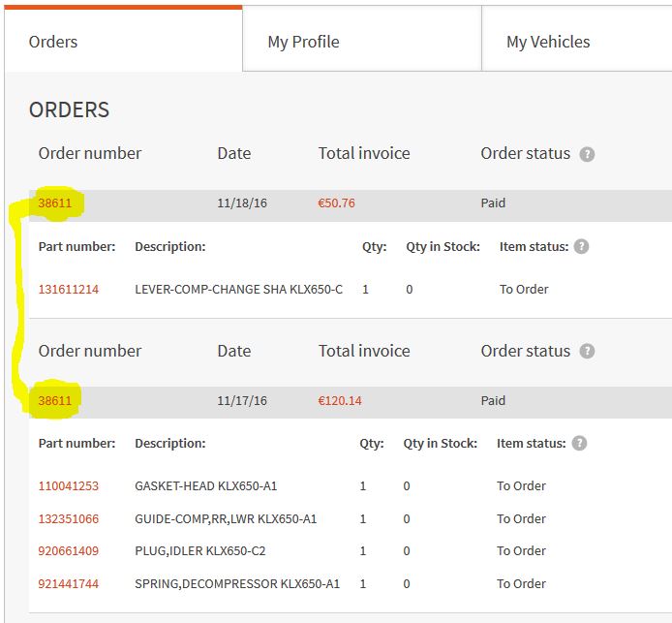Click the GASKET-HEAD KLX650-A1 description
Viewport: 672px width, 623px height.
[x=206, y=486]
